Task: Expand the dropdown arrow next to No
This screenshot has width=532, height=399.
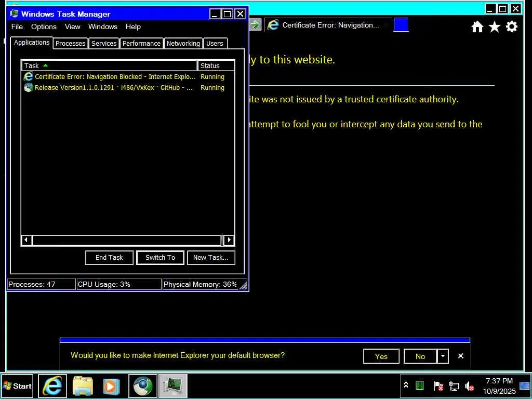Action: tap(443, 356)
